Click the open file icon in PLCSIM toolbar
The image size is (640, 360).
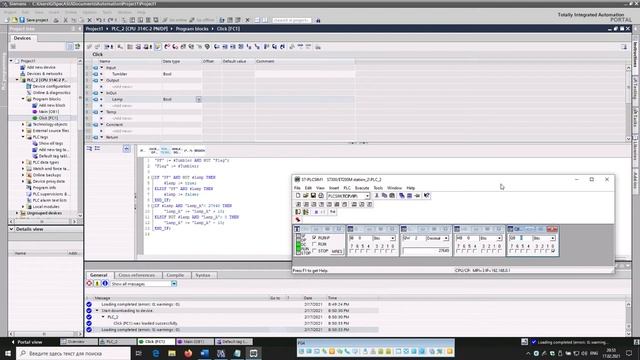click(x=305, y=196)
